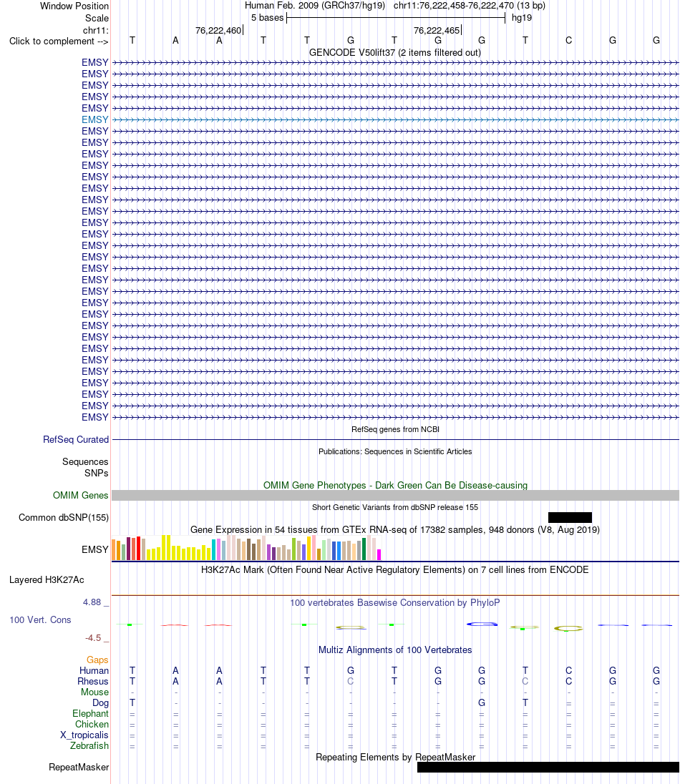Click the 'Human' species label
Viewport: 680px width, 784px height.
[94, 670]
